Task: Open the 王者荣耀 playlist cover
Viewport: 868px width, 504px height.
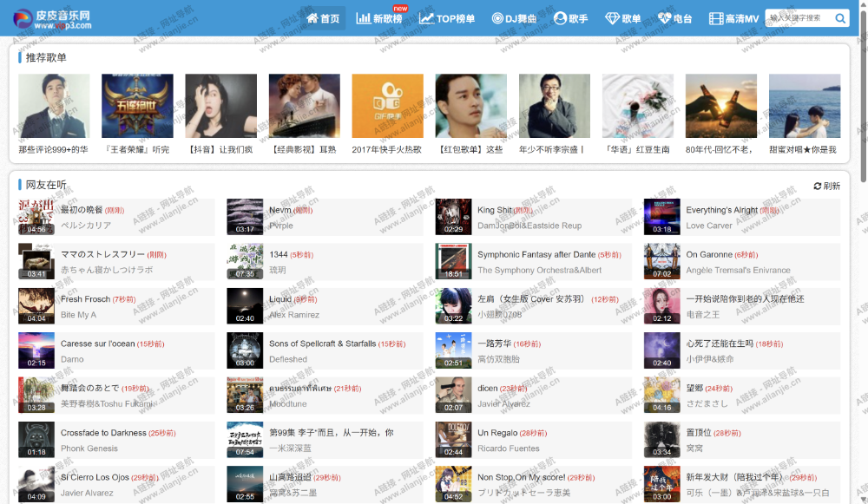Action: click(137, 106)
